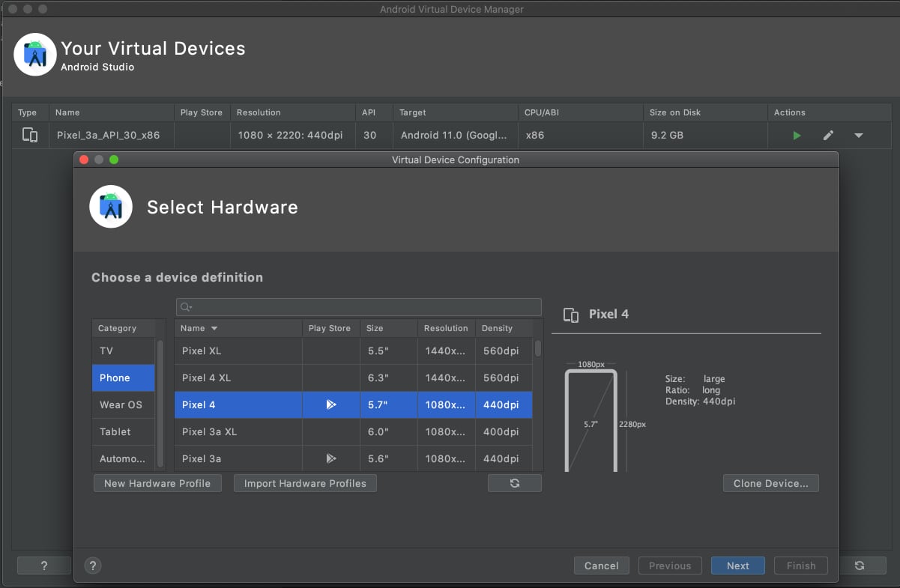The width and height of the screenshot is (900, 588).
Task: Select the Pixel 3a device definition
Action: pos(354,458)
